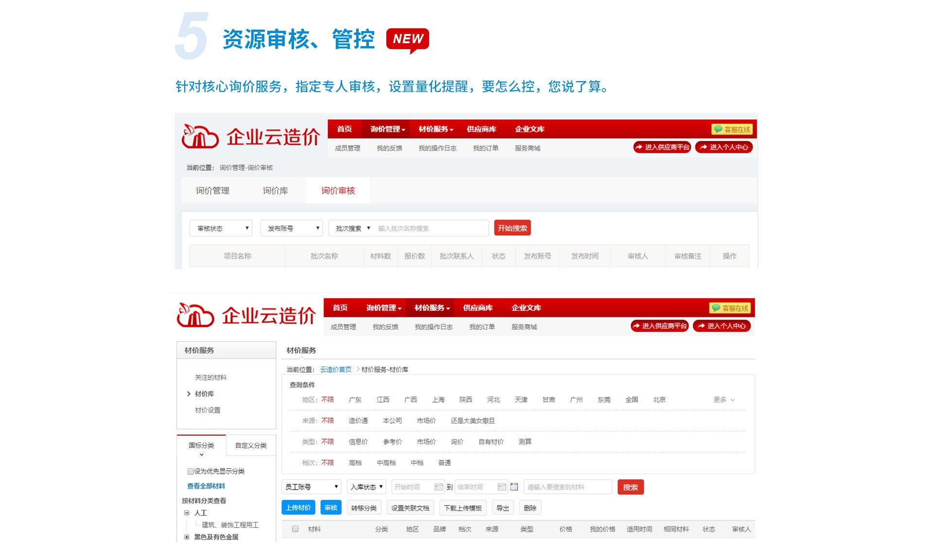Check 设为优先显示分类 checkbox
This screenshot has height=560, width=933.
click(x=190, y=471)
